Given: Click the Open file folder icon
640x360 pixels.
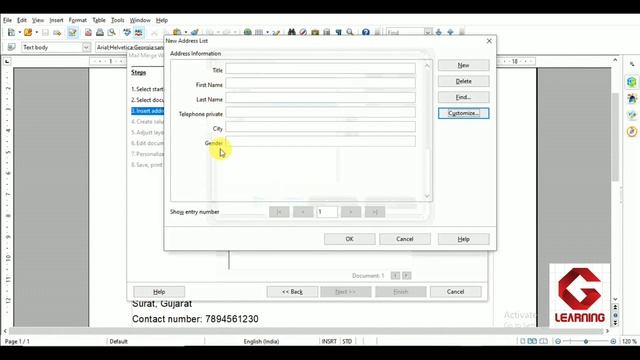Looking at the screenshot, I should tap(28, 32).
